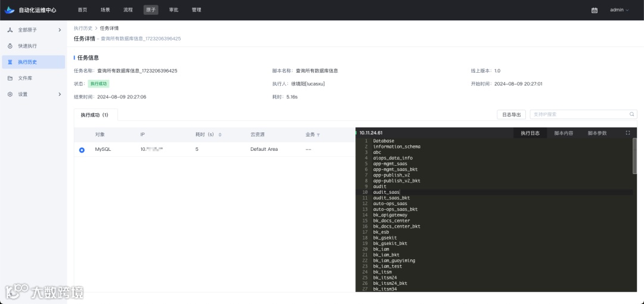Click the fullscreen icon of log panel

click(x=627, y=133)
